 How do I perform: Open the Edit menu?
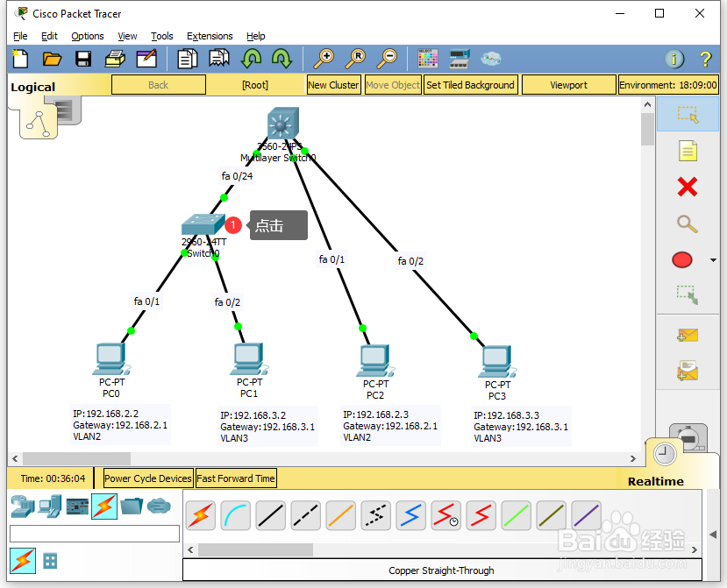[x=49, y=36]
